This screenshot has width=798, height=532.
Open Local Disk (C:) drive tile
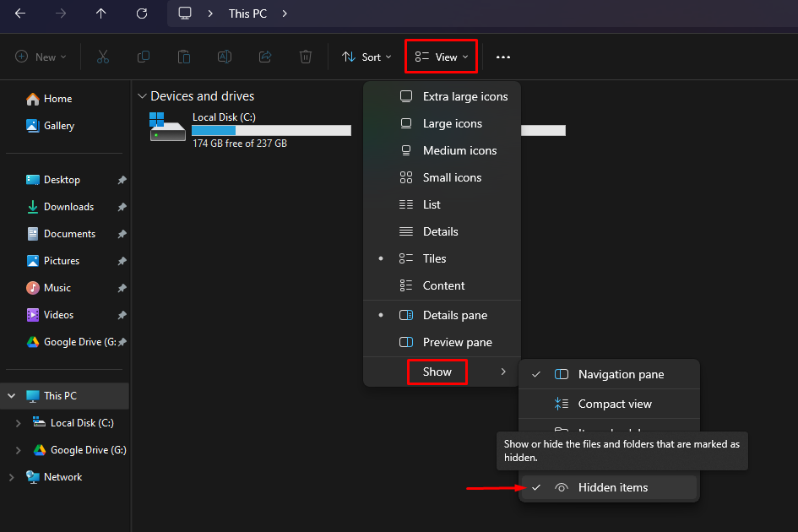(251, 130)
